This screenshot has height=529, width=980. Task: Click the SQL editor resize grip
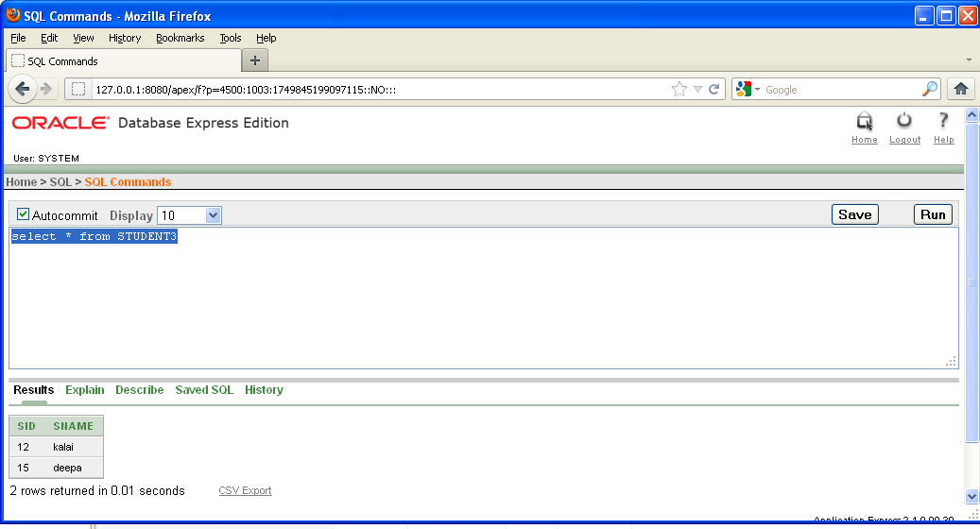[x=952, y=362]
